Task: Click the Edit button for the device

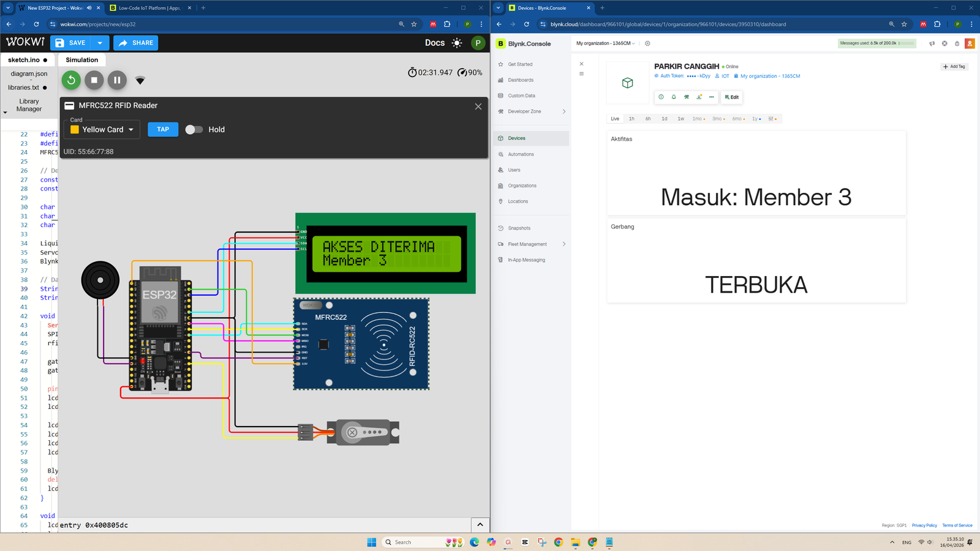Action: (x=732, y=97)
